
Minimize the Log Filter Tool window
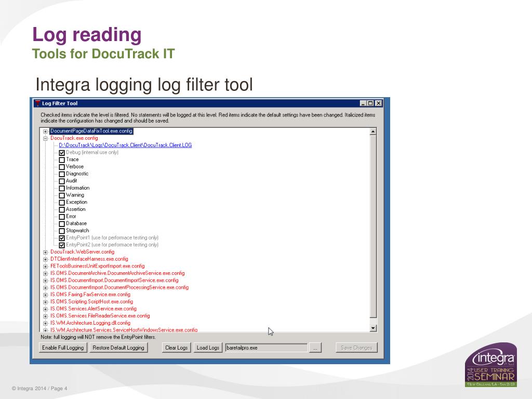tap(363, 103)
